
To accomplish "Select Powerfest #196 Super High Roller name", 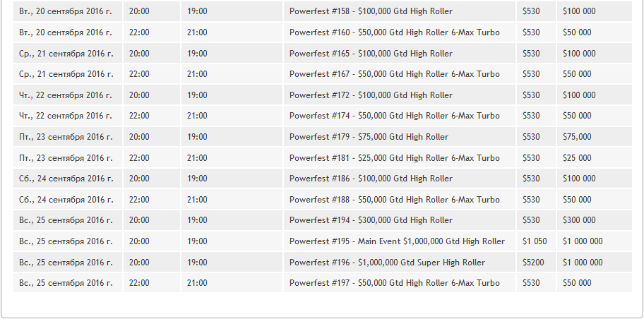I will tap(387, 263).
